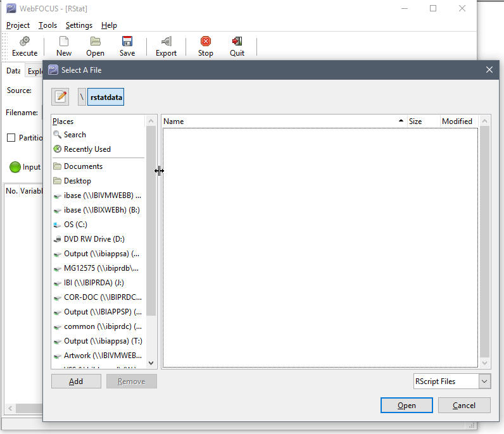Click the Execute gear icon in toolbar
The height and width of the screenshot is (434, 504).
tap(25, 42)
